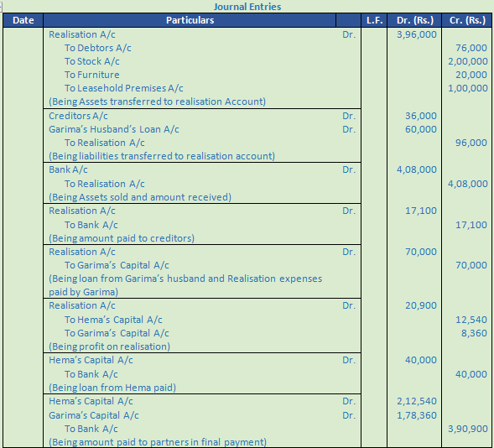Viewport: 494px width, 448px height.
Task: Click the Journal Entries title
Action: tap(247, 7)
